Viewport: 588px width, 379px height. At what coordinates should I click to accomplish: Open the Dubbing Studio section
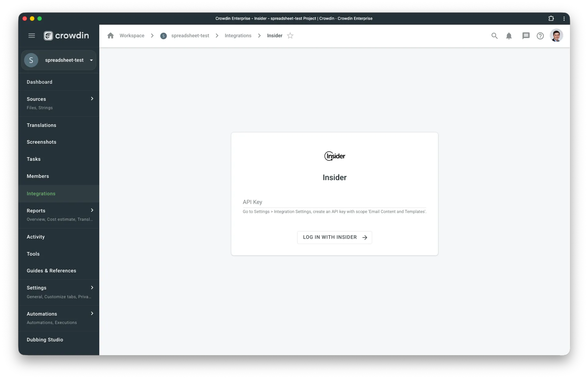[45, 340]
